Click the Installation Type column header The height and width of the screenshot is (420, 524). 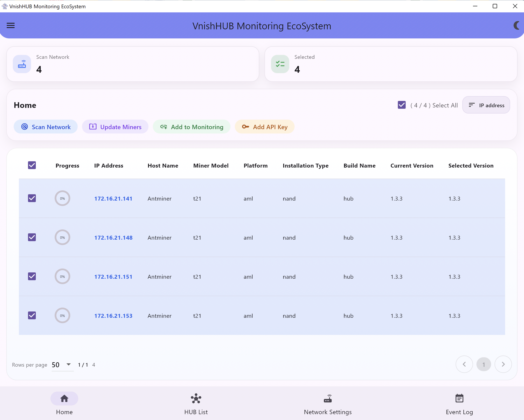coord(305,166)
